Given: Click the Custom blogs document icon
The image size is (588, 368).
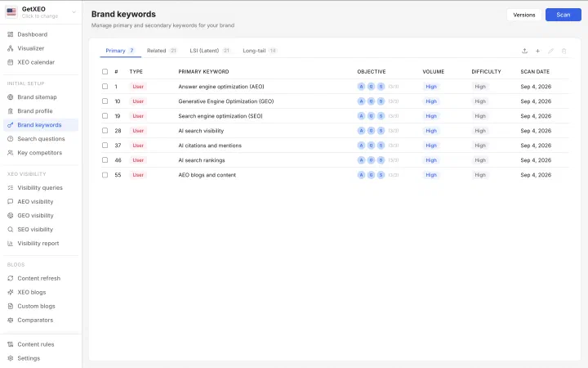Looking at the screenshot, I should 11,306.
